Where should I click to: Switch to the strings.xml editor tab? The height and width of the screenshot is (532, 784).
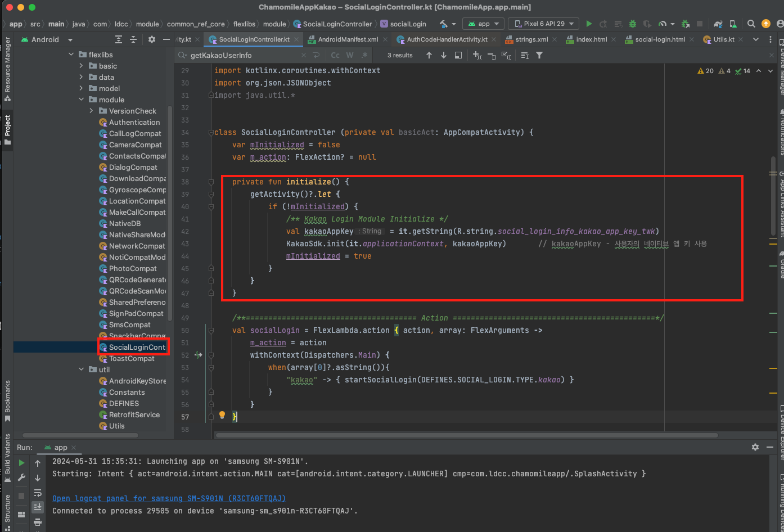(531, 39)
